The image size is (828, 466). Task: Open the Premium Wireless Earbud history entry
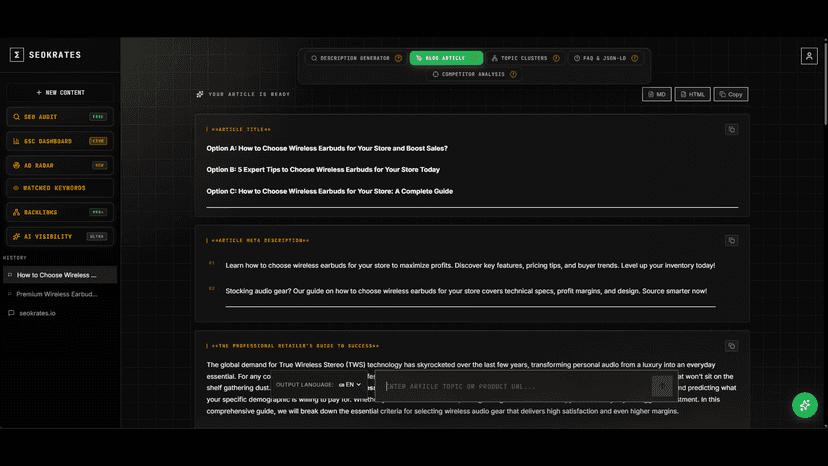click(57, 294)
